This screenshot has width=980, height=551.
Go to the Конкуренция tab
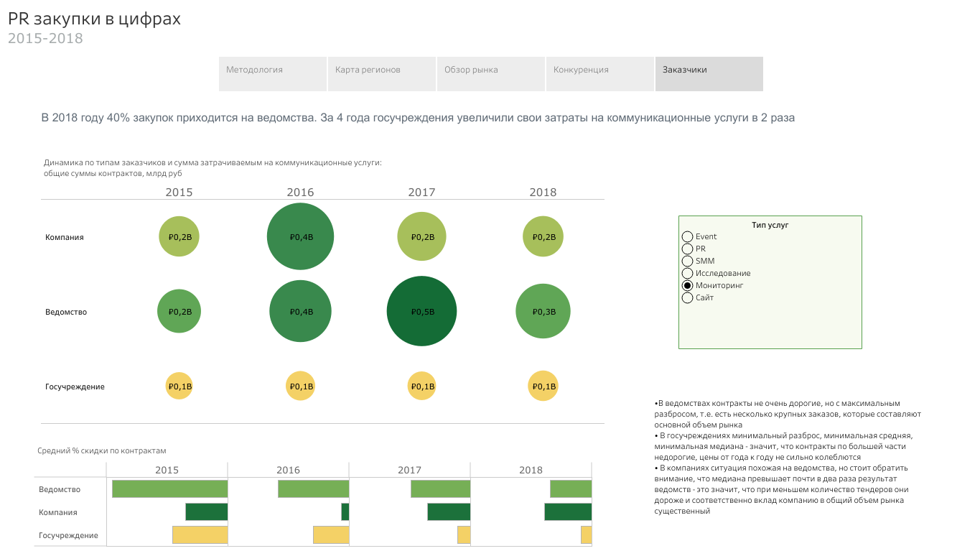tap(600, 74)
